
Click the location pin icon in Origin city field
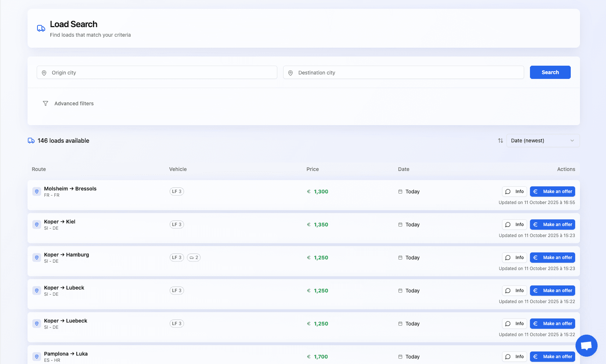coord(44,73)
